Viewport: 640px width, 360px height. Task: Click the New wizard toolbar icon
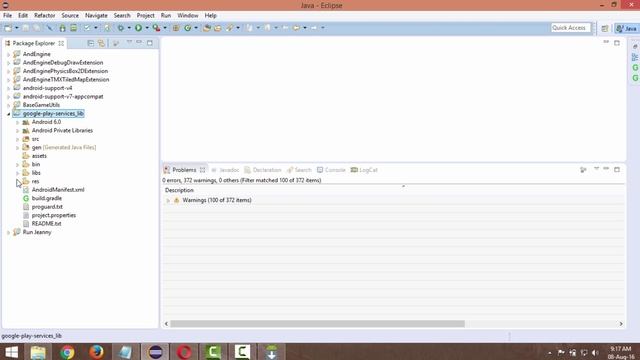point(8,28)
